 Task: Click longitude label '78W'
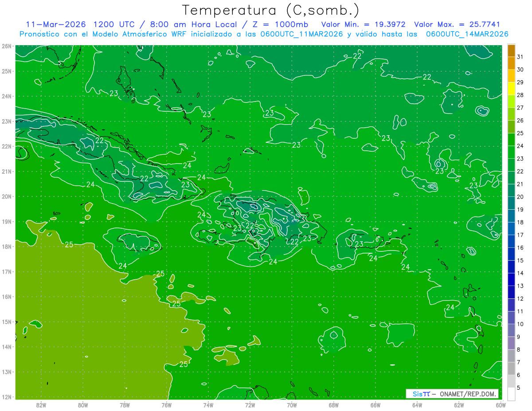pyautogui.click(x=125, y=405)
